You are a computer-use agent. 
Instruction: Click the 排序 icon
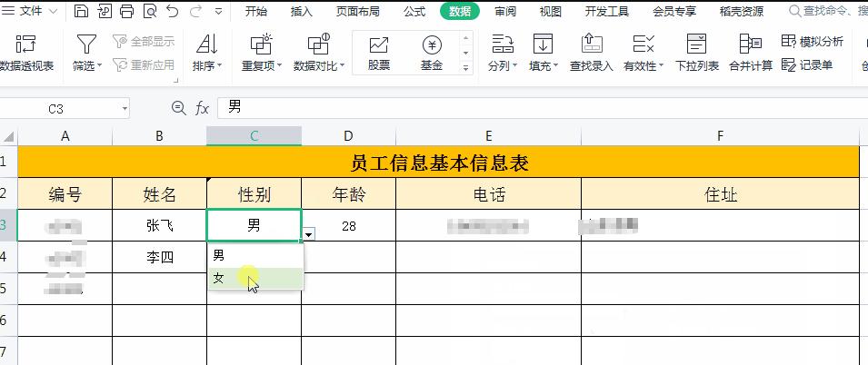(207, 44)
